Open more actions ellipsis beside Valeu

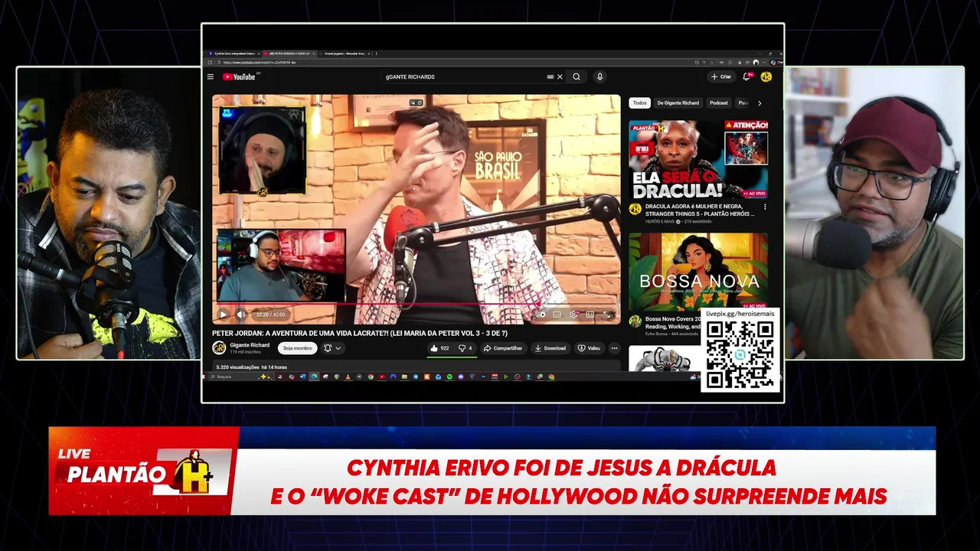(614, 348)
